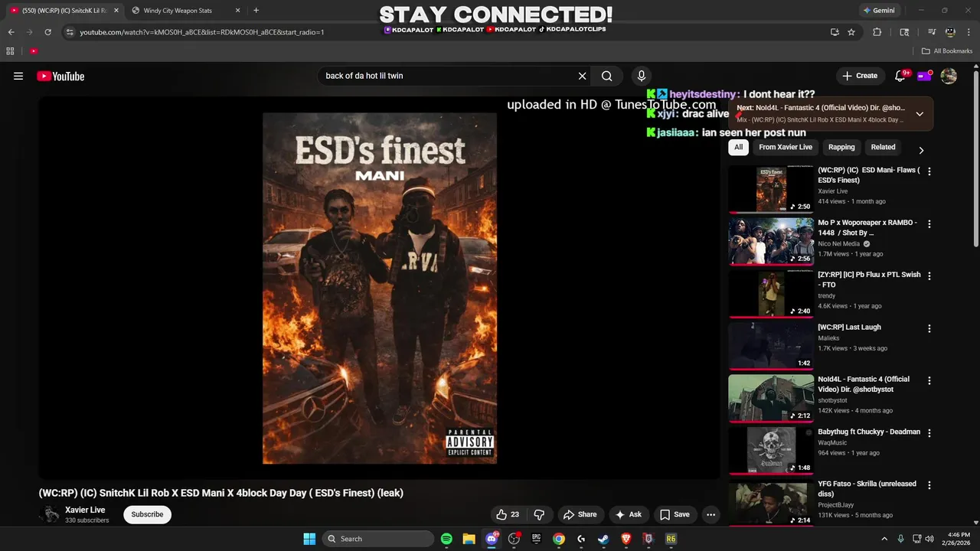This screenshot has width=980, height=551.
Task: Open Discord from the taskbar
Action: (x=492, y=539)
